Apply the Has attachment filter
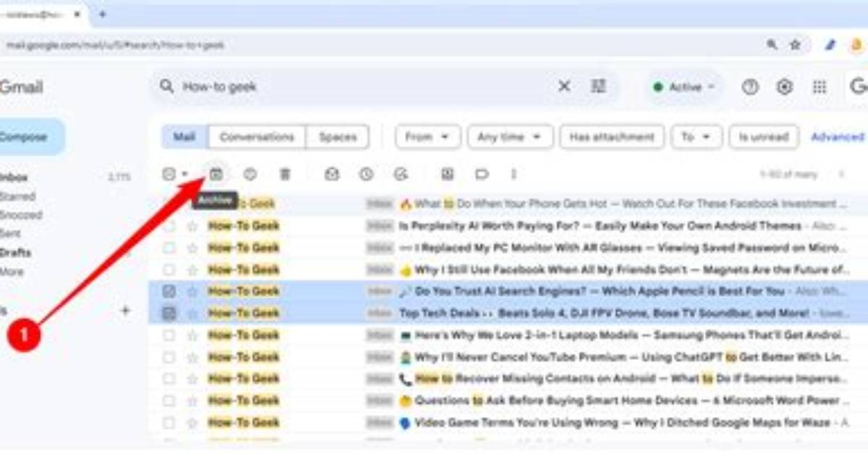 (x=612, y=136)
